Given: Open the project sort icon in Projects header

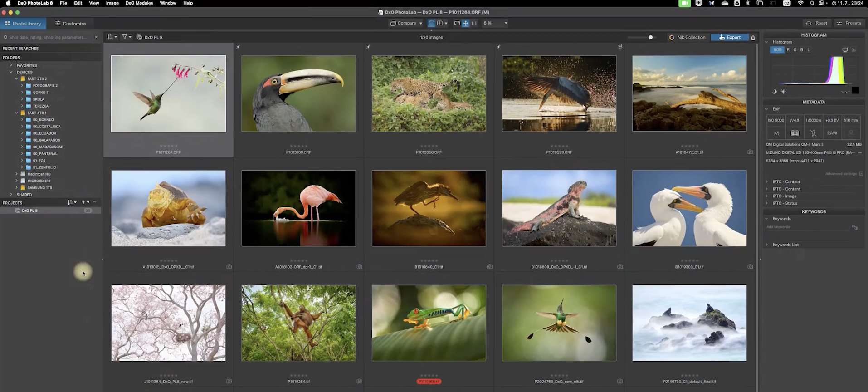Looking at the screenshot, I should [x=72, y=202].
